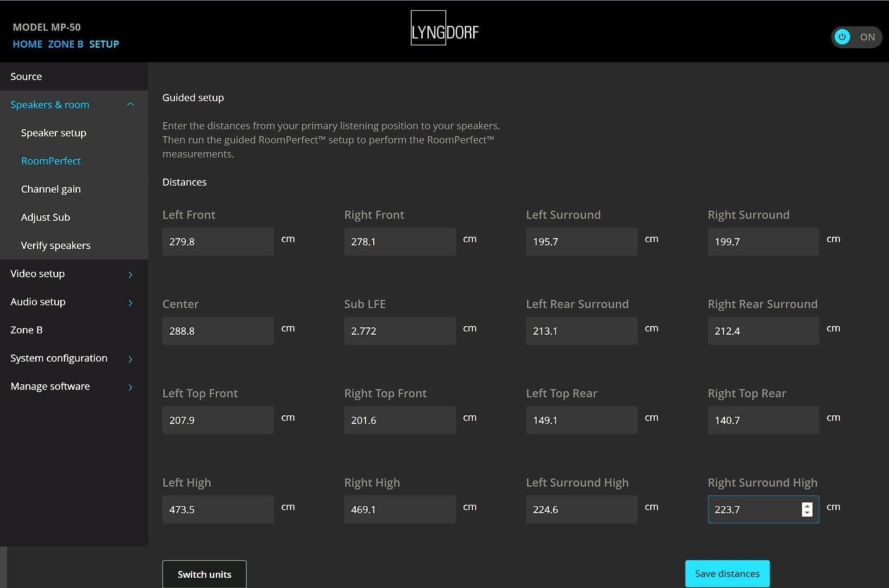This screenshot has height=588, width=889.
Task: Open Verify speakers menu item
Action: pyautogui.click(x=56, y=246)
